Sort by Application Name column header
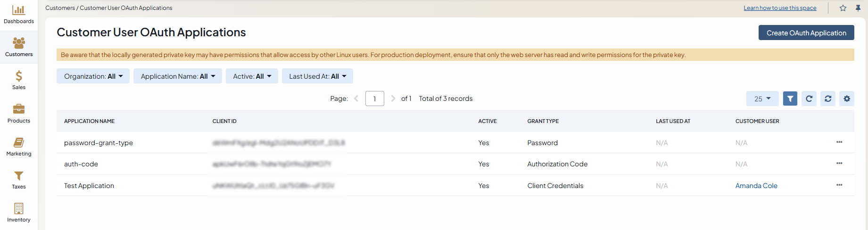 point(90,121)
